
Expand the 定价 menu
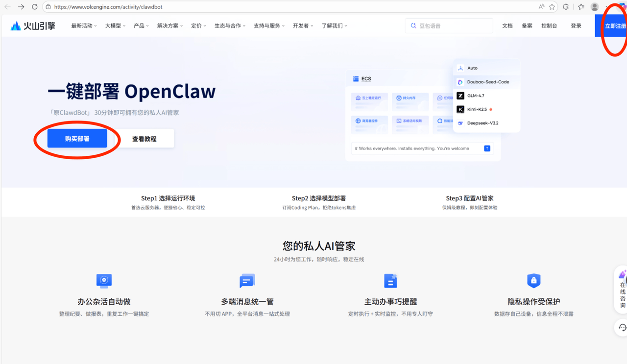(198, 26)
